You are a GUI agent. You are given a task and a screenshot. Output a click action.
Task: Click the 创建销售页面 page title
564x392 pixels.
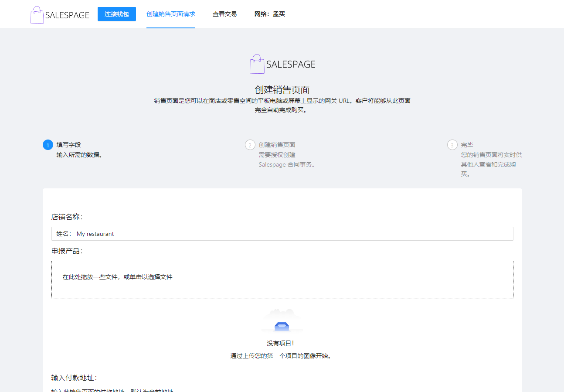click(282, 89)
